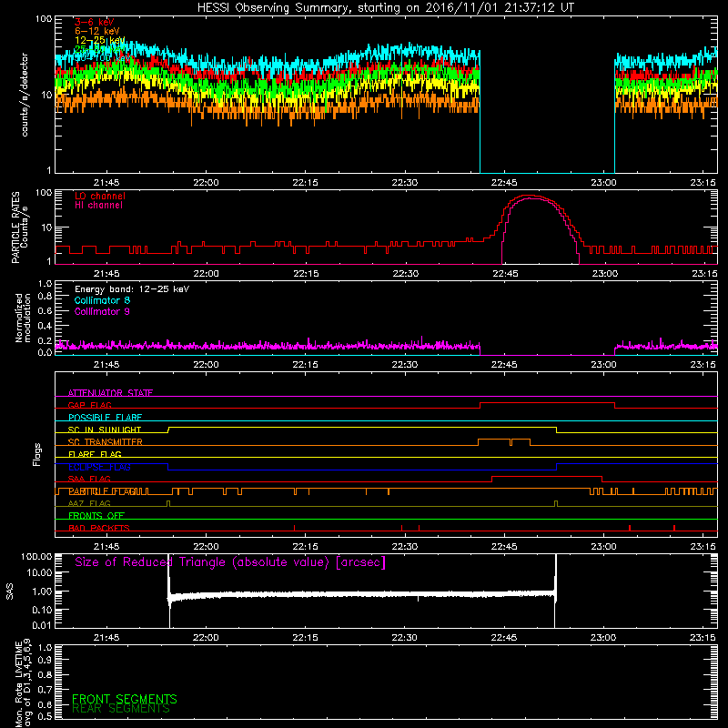Image resolution: width=728 pixels, height=728 pixels.
Task: Click the AAZ FLAG label
Action: (89, 503)
